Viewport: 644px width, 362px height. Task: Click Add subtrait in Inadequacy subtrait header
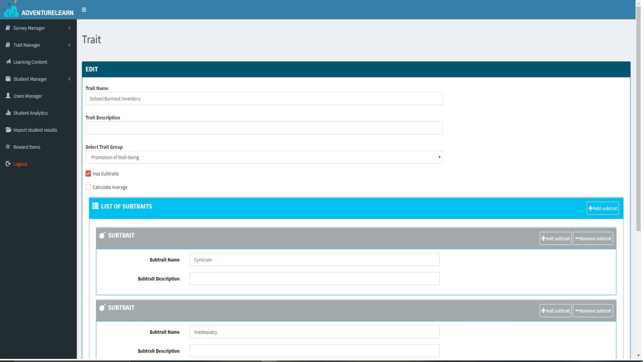pos(555,311)
